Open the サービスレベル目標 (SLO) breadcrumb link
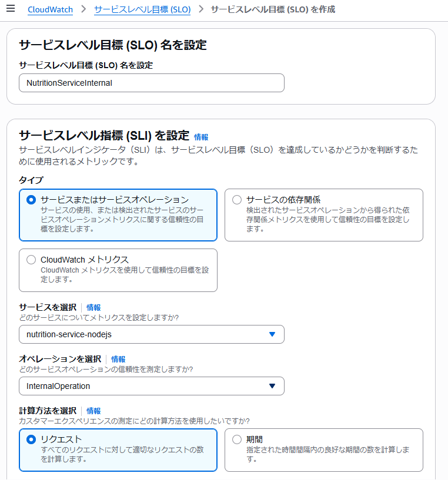The height and width of the screenshot is (480, 448). (142, 10)
